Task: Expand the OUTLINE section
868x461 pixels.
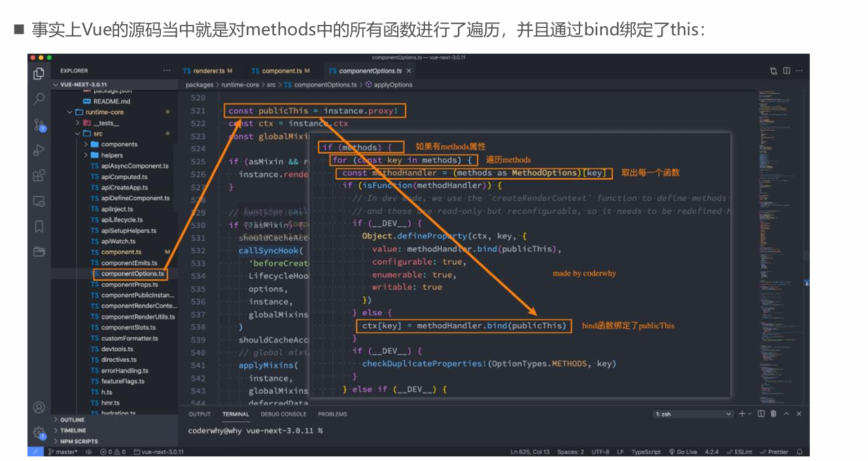Action: [x=114, y=420]
